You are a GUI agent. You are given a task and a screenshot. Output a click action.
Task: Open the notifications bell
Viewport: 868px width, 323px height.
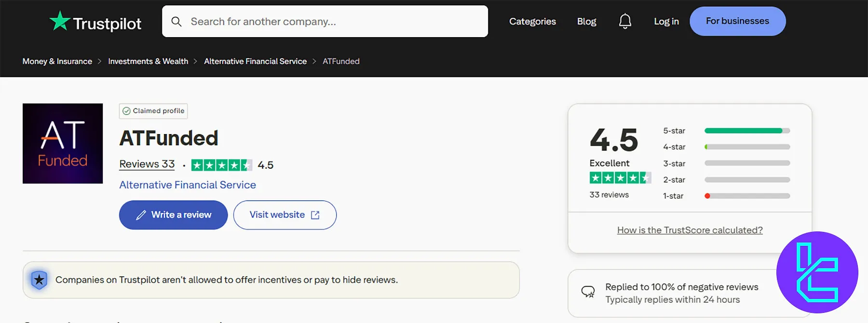625,21
